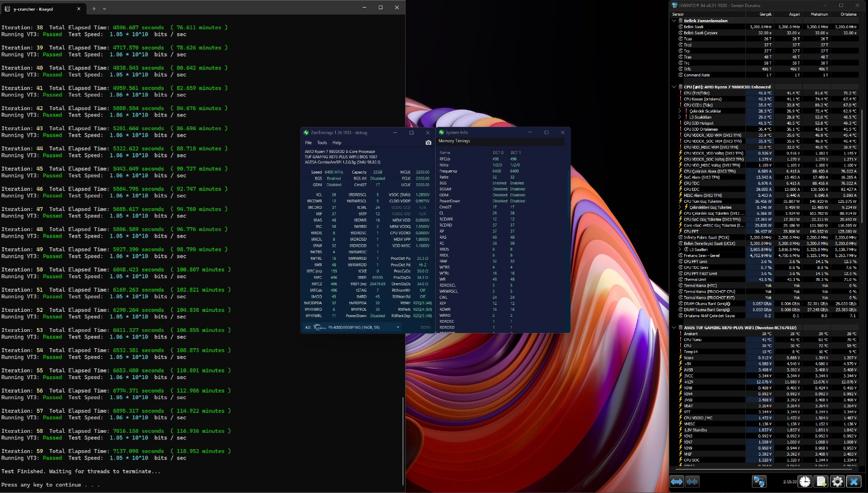This screenshot has width=868, height=493.
Task: Expand the L3 Saatleri sub-rows
Action: coord(680,249)
